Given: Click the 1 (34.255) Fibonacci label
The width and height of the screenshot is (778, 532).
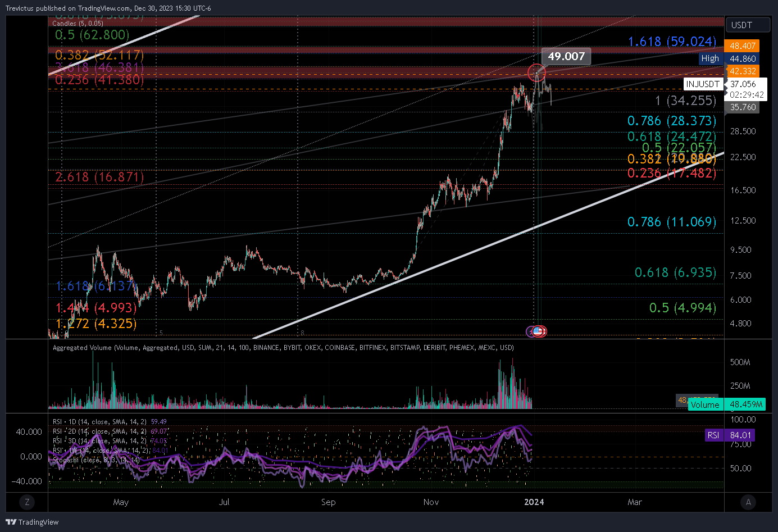Looking at the screenshot, I should [x=685, y=101].
